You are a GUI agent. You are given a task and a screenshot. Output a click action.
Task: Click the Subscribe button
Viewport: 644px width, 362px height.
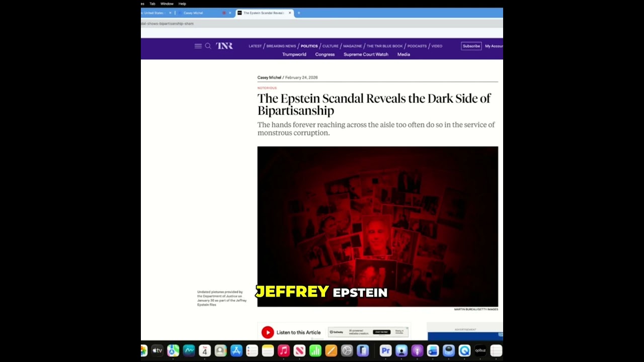471,46
